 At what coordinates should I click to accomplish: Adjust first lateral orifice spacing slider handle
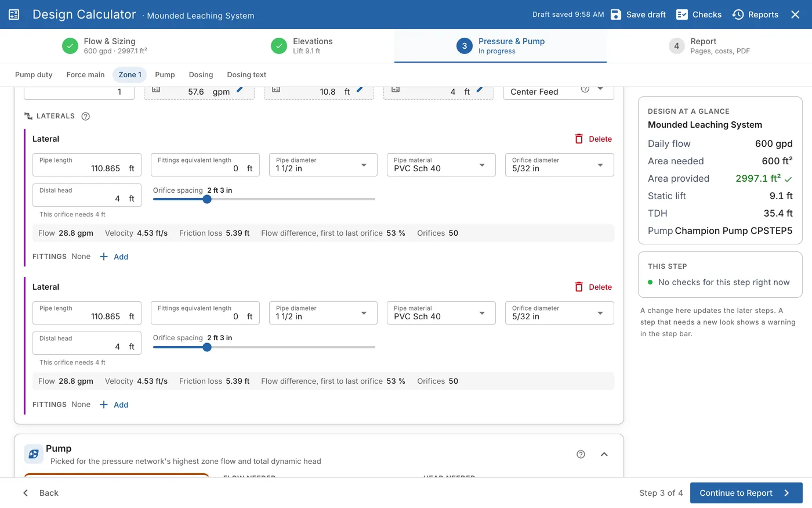coord(207,199)
